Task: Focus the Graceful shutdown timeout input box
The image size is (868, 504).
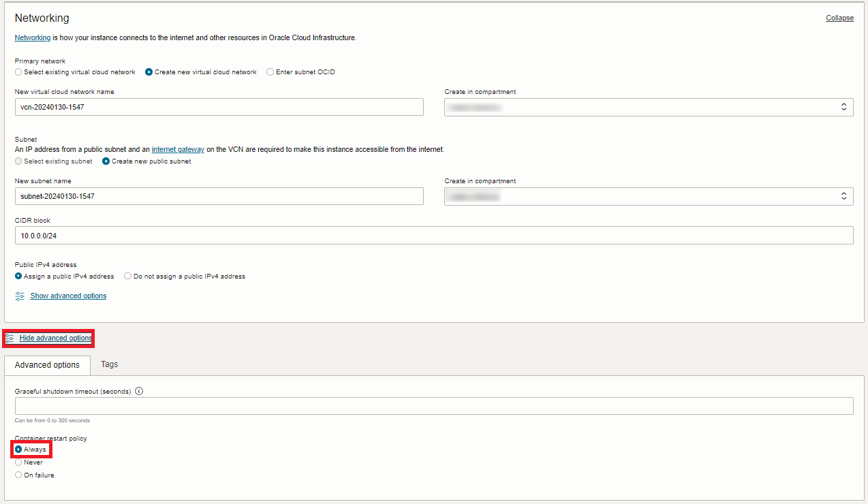Action: pyautogui.click(x=433, y=406)
